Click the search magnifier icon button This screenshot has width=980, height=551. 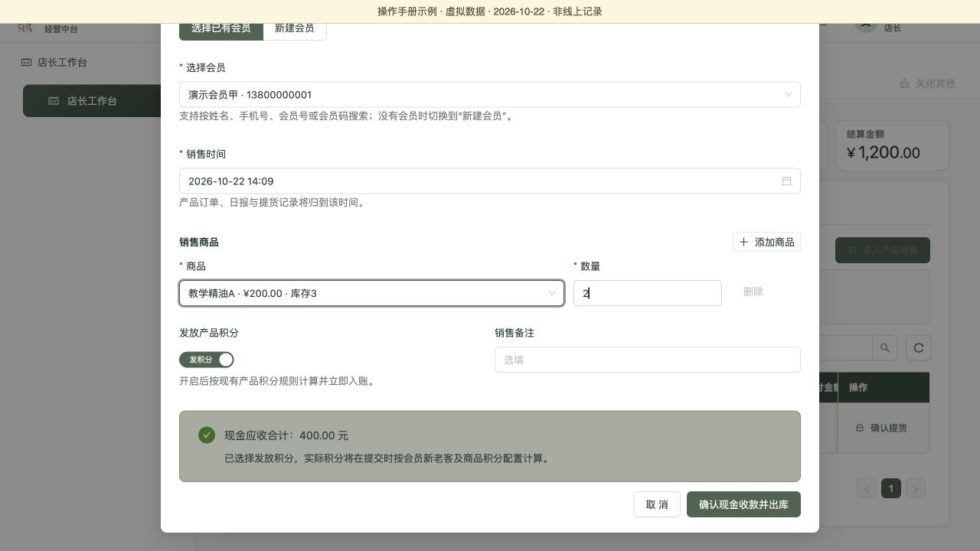[x=885, y=347]
